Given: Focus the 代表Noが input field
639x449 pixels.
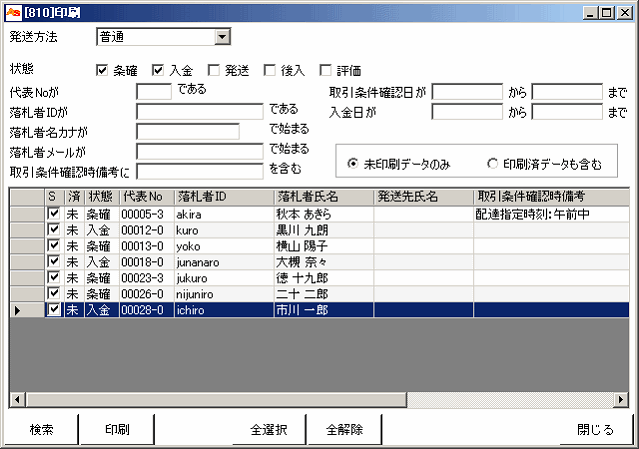Looking at the screenshot, I should click(x=154, y=92).
